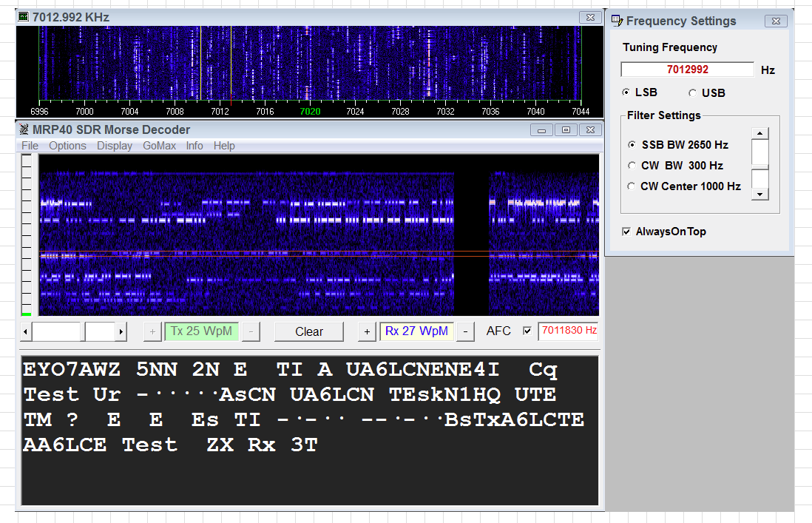Image resolution: width=812 pixels, height=523 pixels.
Task: Click the 7020 mark on band spectrum
Action: pos(310,111)
